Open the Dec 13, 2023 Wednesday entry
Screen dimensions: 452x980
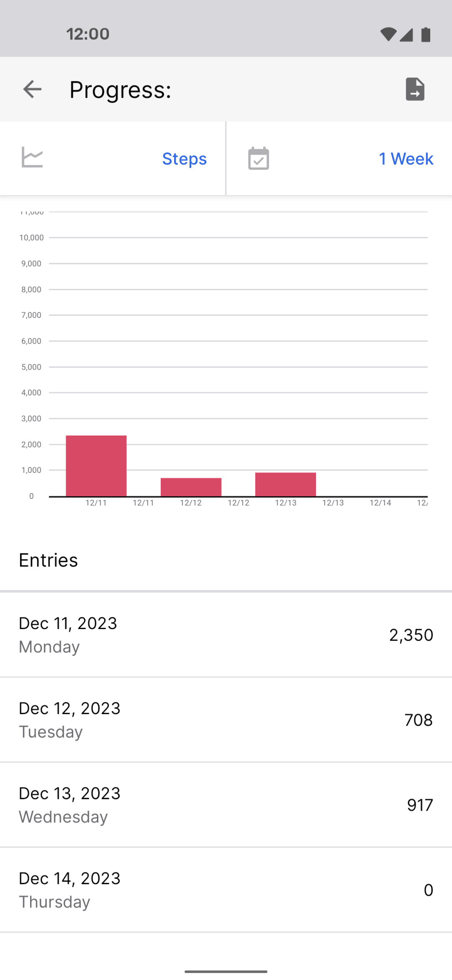[x=226, y=805]
